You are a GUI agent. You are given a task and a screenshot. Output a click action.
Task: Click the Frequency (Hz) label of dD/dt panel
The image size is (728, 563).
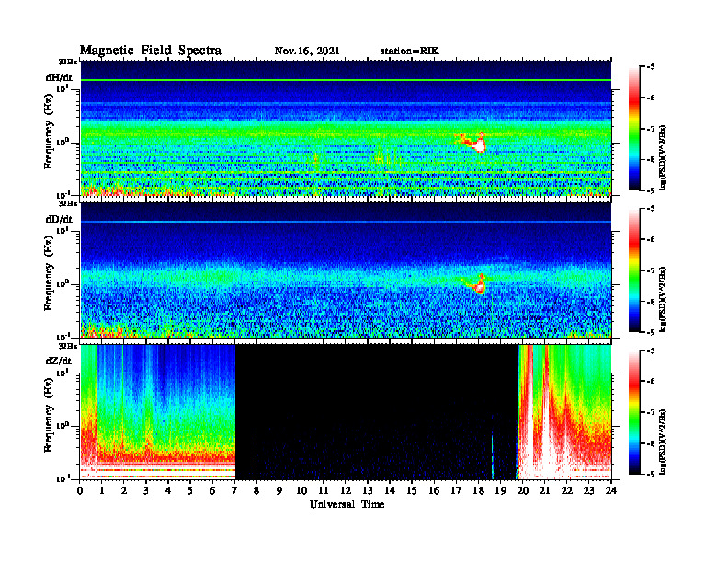[x=49, y=273]
